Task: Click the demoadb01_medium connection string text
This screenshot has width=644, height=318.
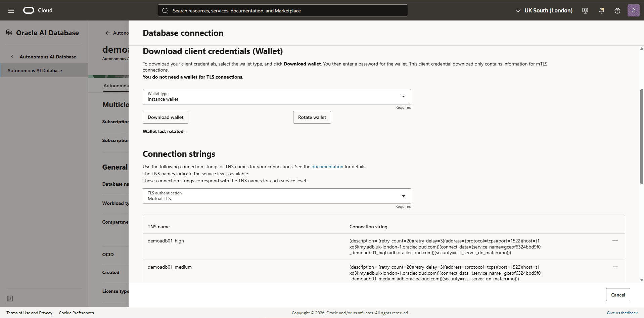Action: click(x=445, y=273)
